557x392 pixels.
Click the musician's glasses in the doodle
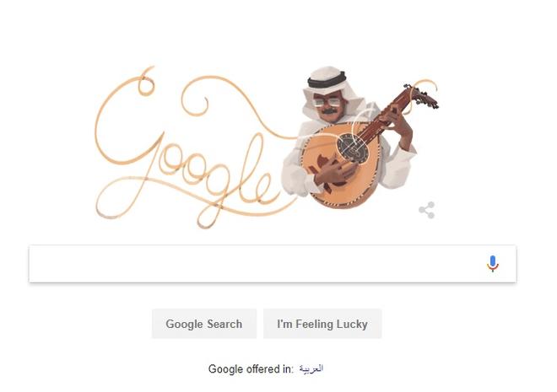click(327, 102)
